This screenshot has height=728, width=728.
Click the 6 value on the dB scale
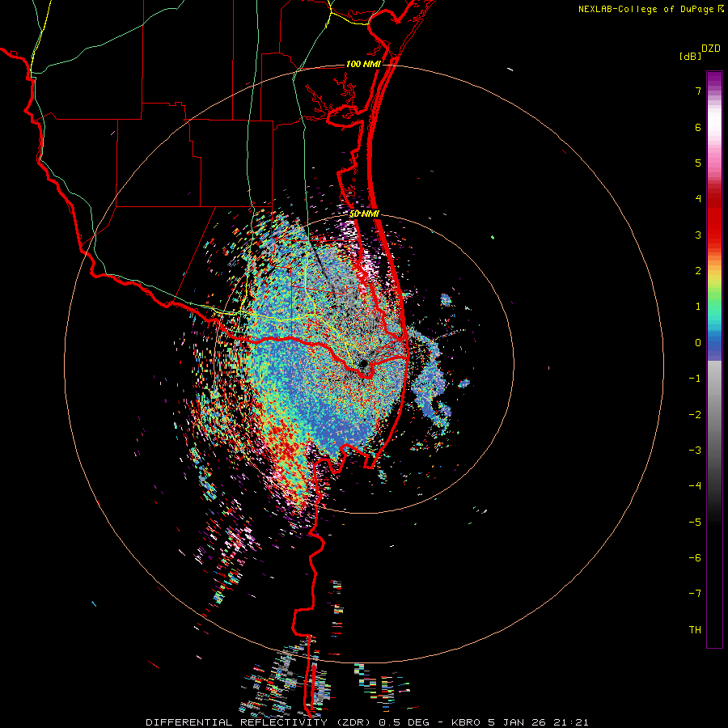coord(698,127)
